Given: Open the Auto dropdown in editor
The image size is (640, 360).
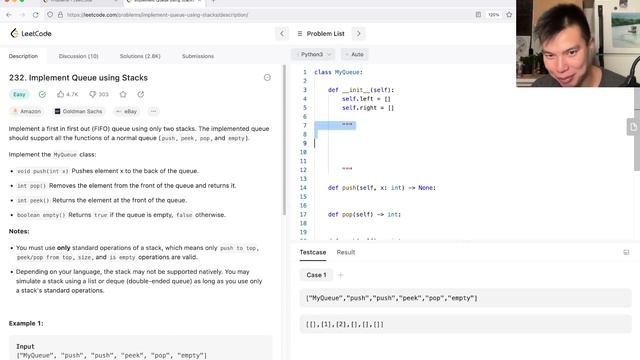Looking at the screenshot, I should point(355,54).
